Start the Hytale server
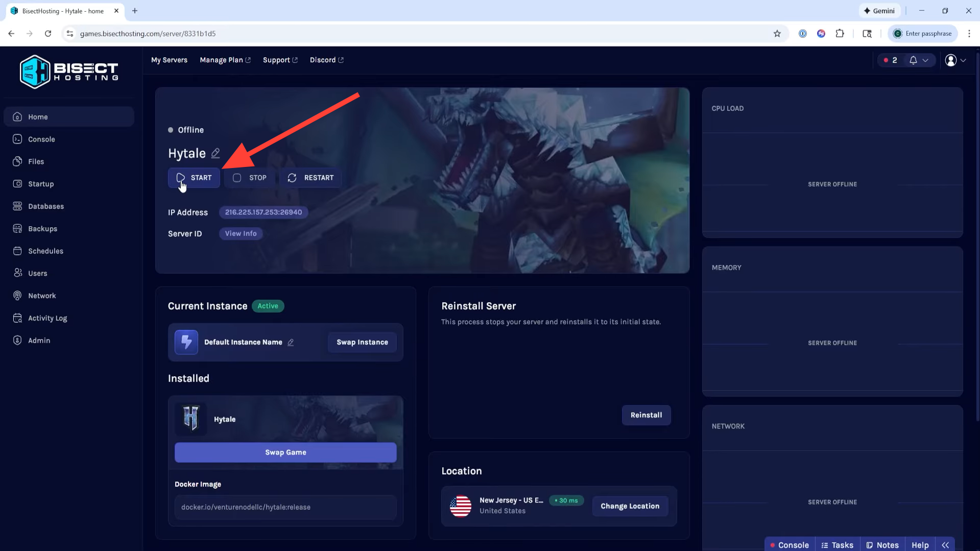 point(194,178)
